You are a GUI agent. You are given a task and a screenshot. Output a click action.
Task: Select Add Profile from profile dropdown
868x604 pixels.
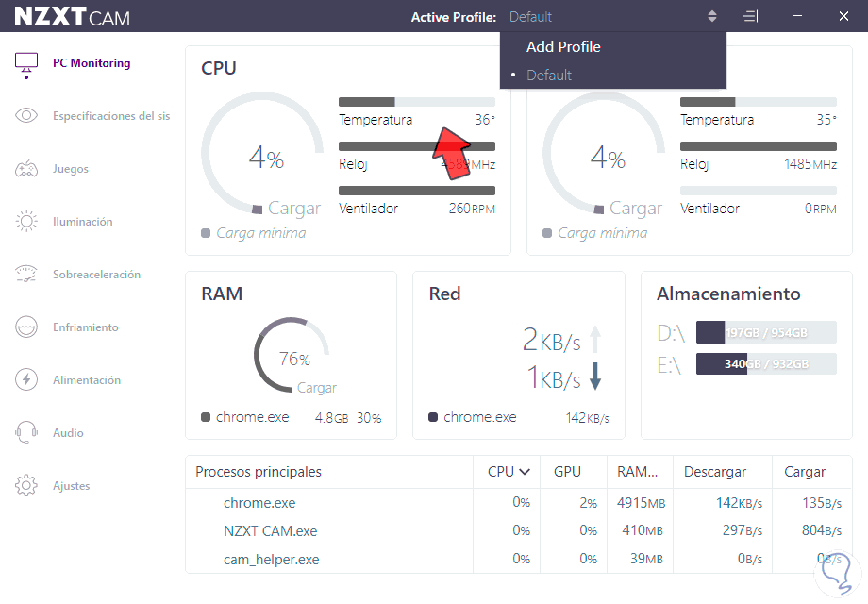point(563,47)
